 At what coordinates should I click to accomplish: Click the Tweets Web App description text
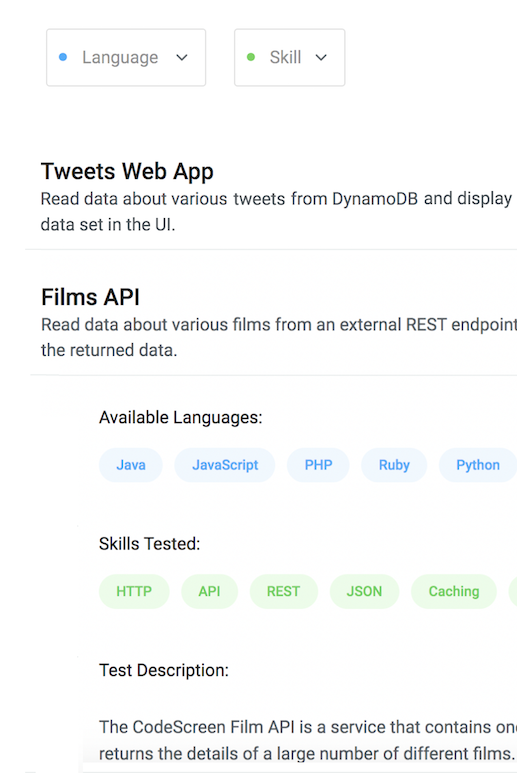coord(278,211)
